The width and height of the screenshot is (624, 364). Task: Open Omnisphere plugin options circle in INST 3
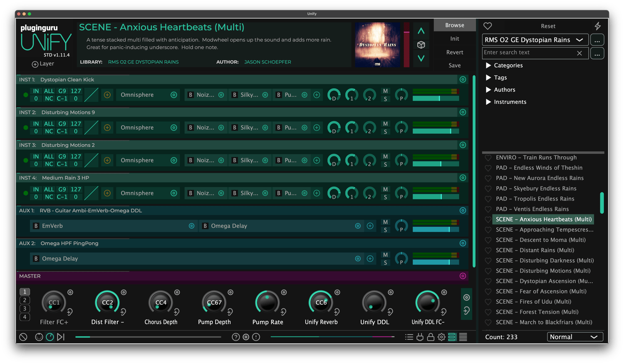173,160
